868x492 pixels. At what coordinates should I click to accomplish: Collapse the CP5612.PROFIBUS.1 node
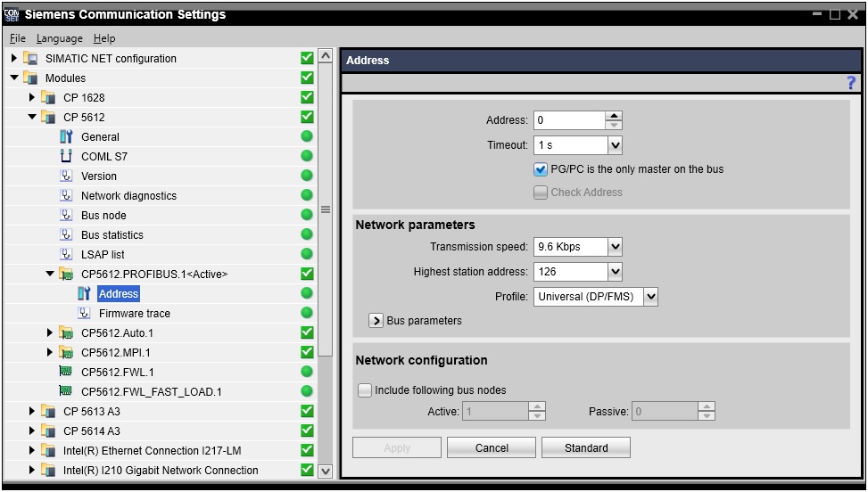click(50, 274)
